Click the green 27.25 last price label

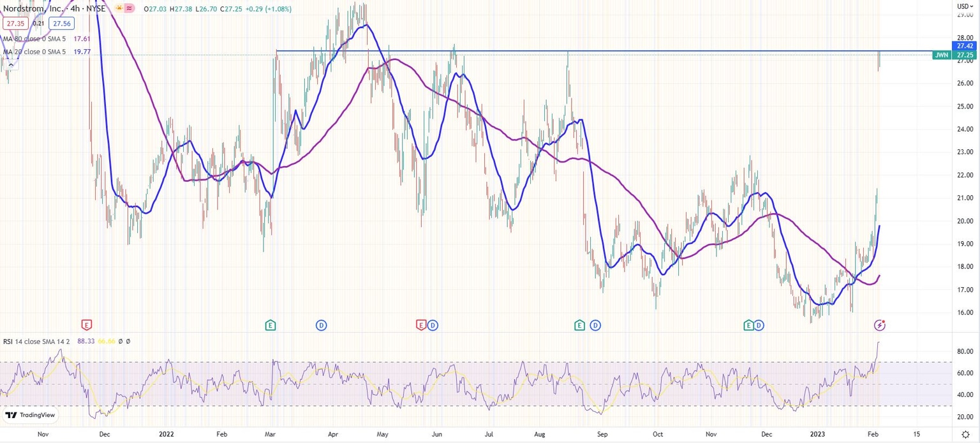click(x=963, y=55)
